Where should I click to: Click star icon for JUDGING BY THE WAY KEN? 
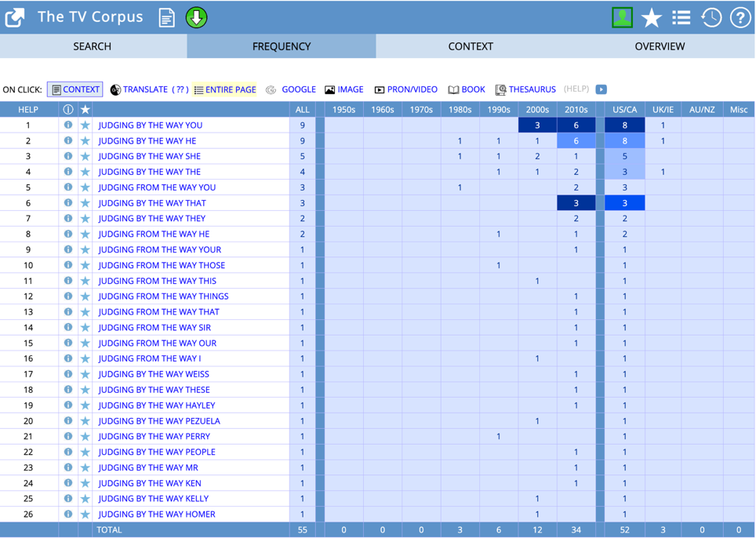[85, 483]
